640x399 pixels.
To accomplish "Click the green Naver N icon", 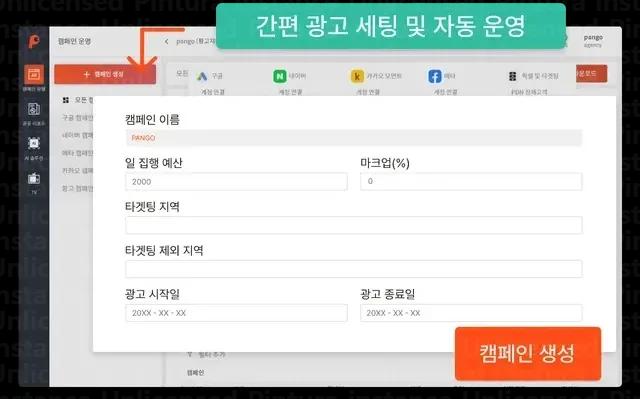I will pos(280,76).
